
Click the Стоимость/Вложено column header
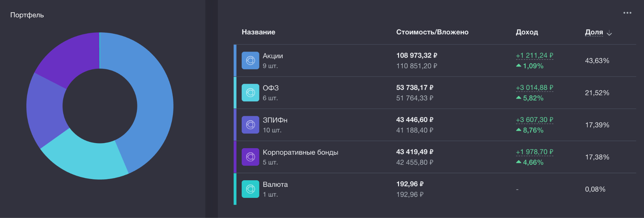click(x=432, y=32)
